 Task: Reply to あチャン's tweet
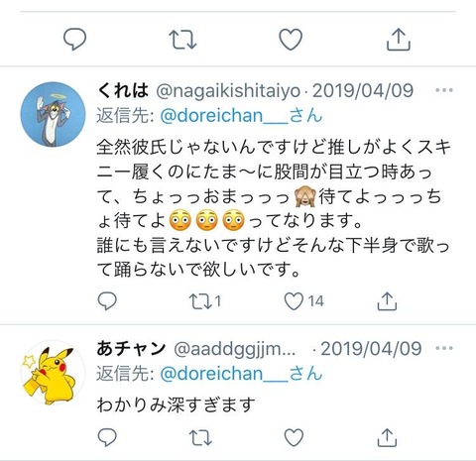coord(107,437)
